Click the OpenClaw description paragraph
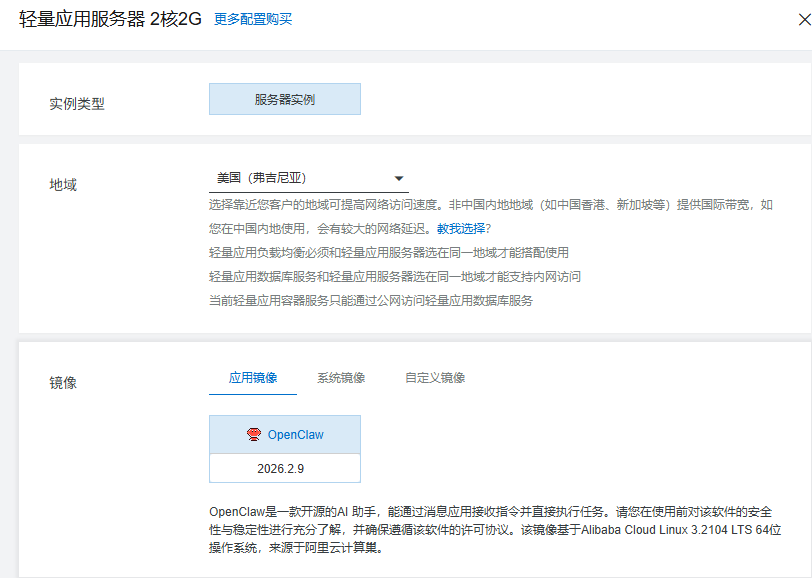The width and height of the screenshot is (812, 578). (490, 529)
